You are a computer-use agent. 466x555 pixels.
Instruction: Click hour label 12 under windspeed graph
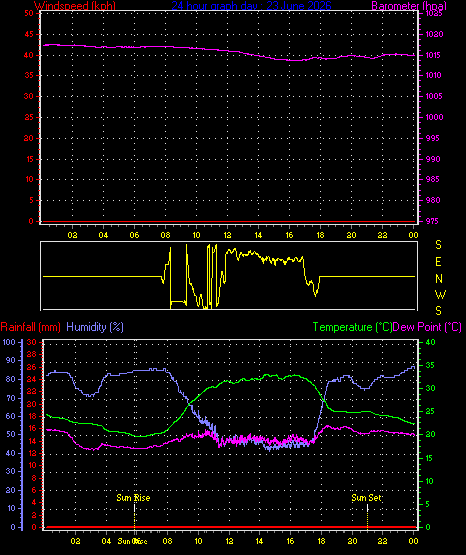click(227, 235)
